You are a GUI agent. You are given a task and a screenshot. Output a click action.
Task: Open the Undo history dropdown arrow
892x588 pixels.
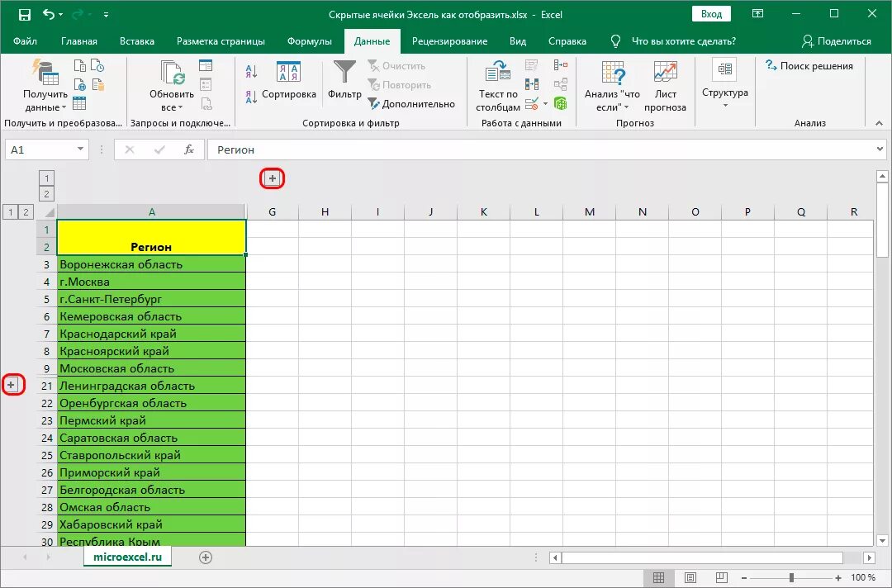[61, 15]
